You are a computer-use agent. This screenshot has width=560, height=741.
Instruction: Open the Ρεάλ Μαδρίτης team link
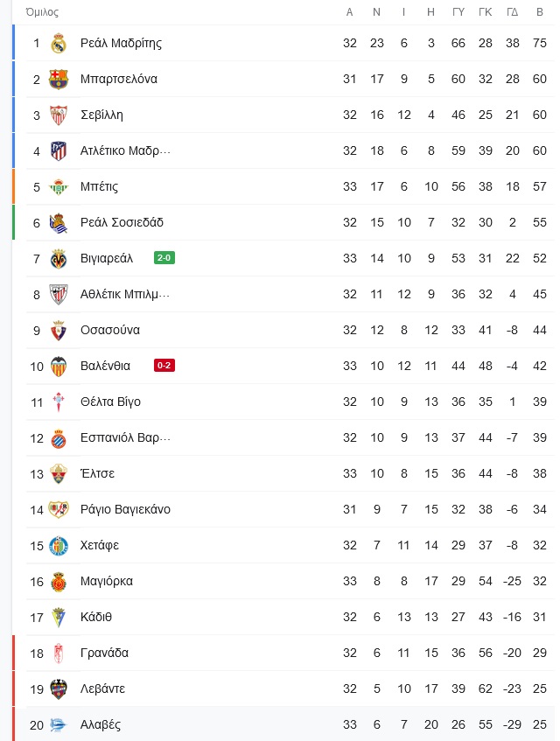point(121,44)
